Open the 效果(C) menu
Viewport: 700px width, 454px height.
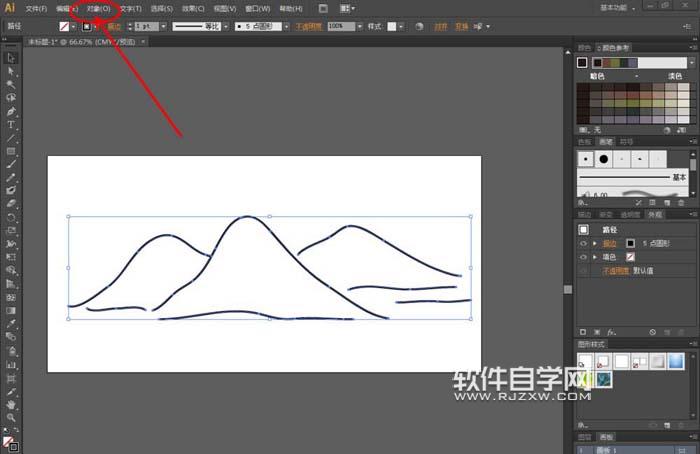click(193, 9)
